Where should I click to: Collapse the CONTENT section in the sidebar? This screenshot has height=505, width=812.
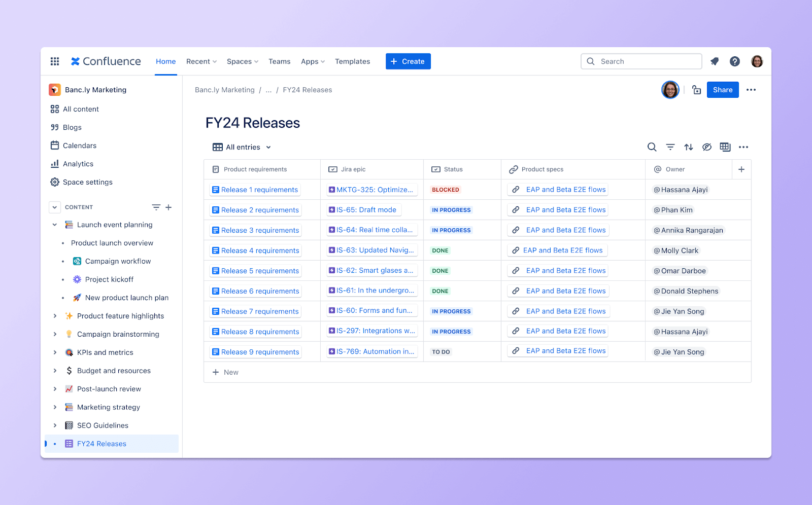coord(54,207)
